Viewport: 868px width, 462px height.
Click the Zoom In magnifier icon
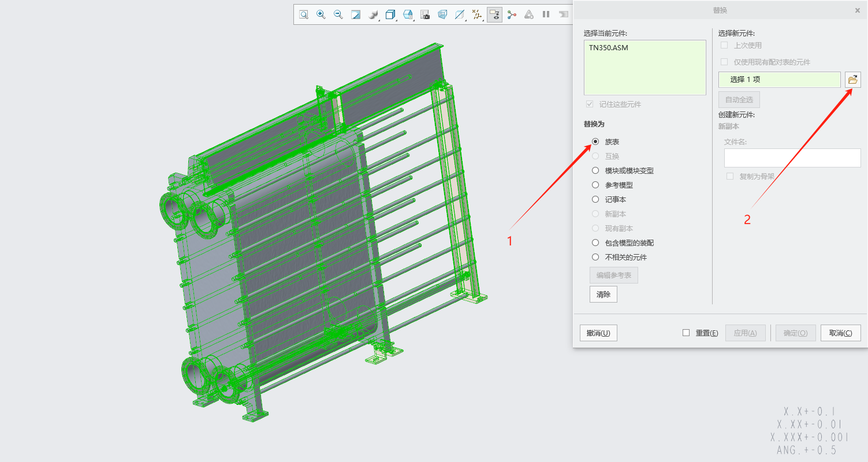pos(321,14)
